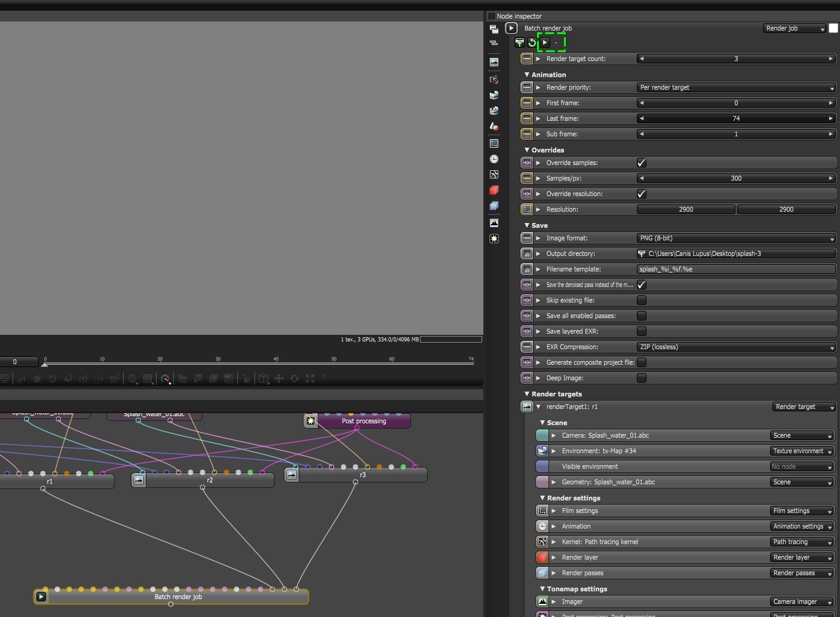Open the Render priority dropdown

click(x=736, y=87)
